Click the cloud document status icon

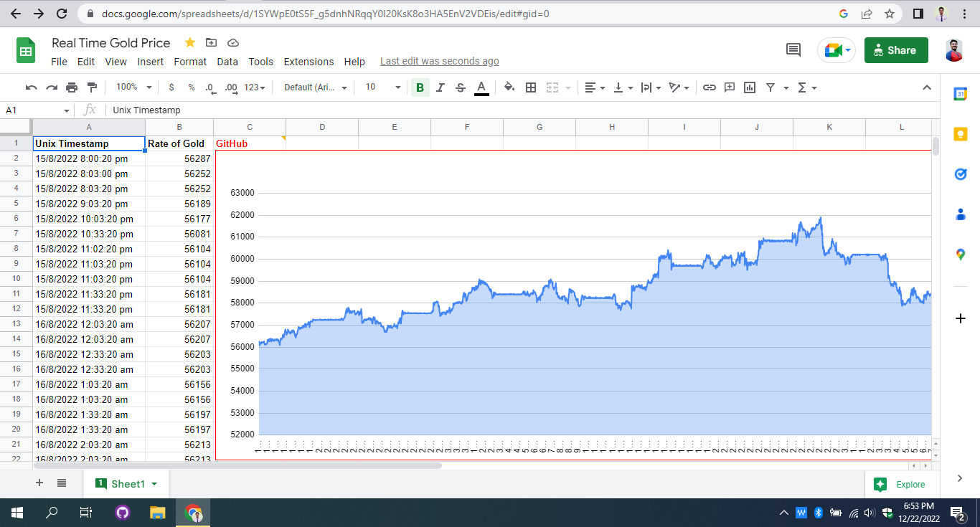click(x=233, y=42)
